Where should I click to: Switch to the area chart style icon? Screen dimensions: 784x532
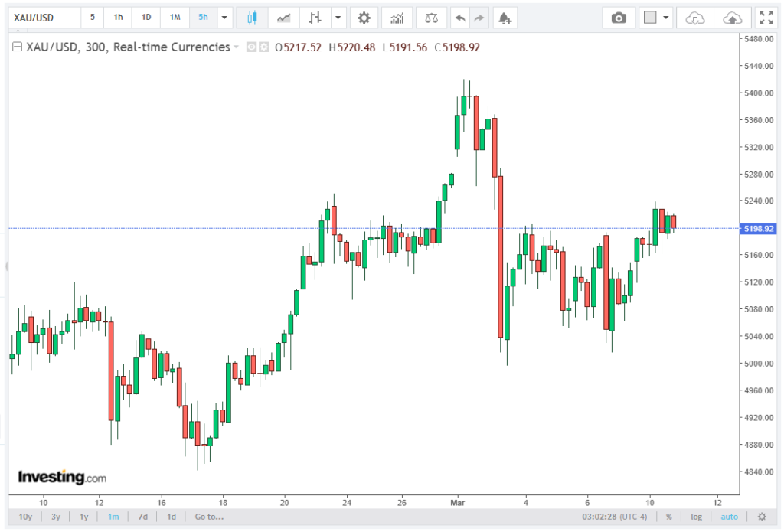[283, 18]
